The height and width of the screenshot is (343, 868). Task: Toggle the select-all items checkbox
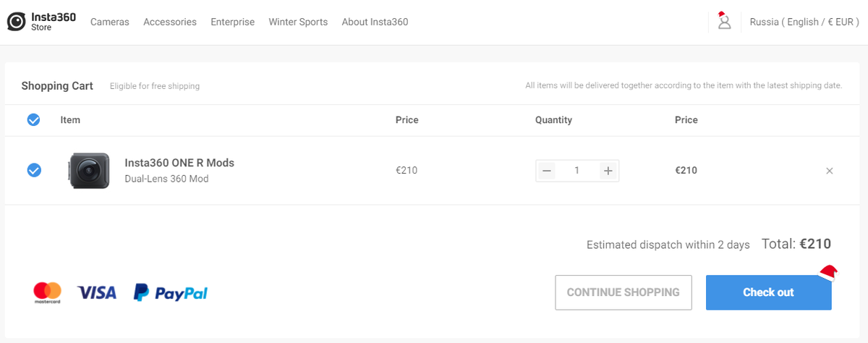(33, 119)
